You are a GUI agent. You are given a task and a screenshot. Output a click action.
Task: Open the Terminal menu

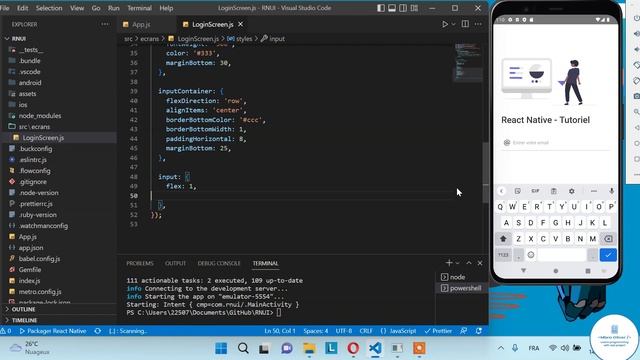139,8
